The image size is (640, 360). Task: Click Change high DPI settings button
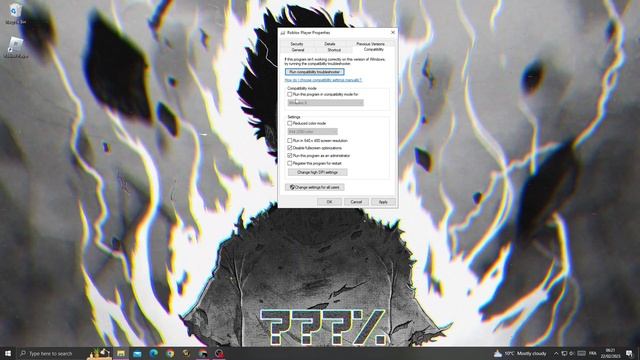[x=318, y=172]
